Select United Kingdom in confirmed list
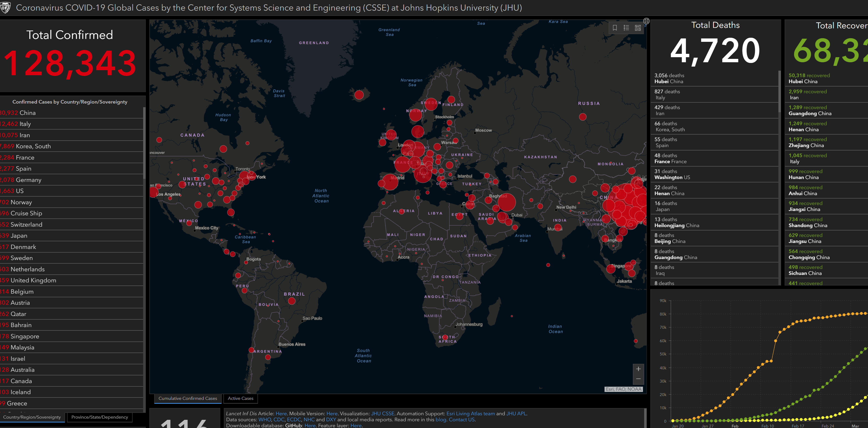 (x=71, y=280)
